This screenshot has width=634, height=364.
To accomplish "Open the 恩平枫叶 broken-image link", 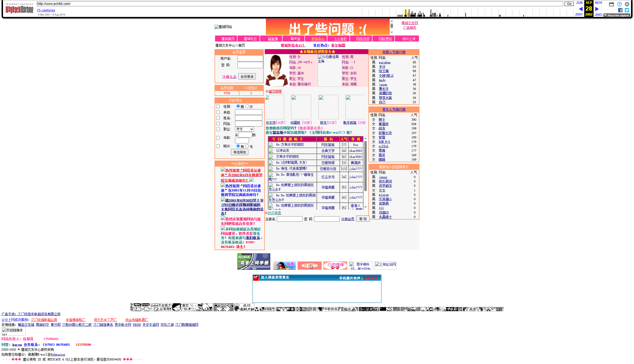I will tap(361, 265).
